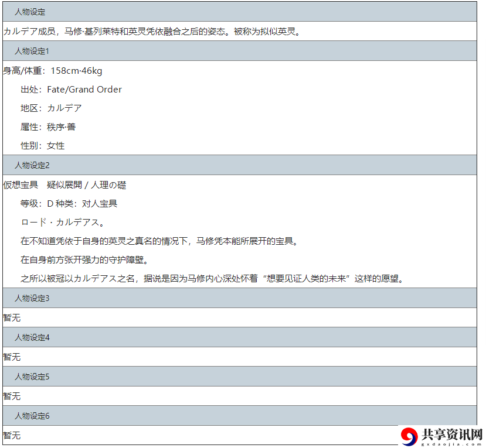Click the '人物设定2' section header
The height and width of the screenshot is (448, 486).
pos(240,165)
